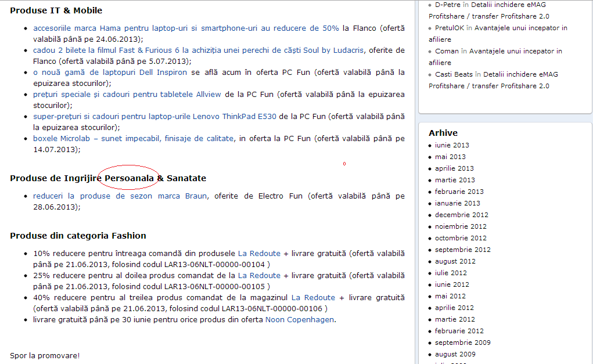Image resolution: width=593 pixels, height=364 pixels.
Task: Open the octombrie 2012 archive
Action: (461, 238)
